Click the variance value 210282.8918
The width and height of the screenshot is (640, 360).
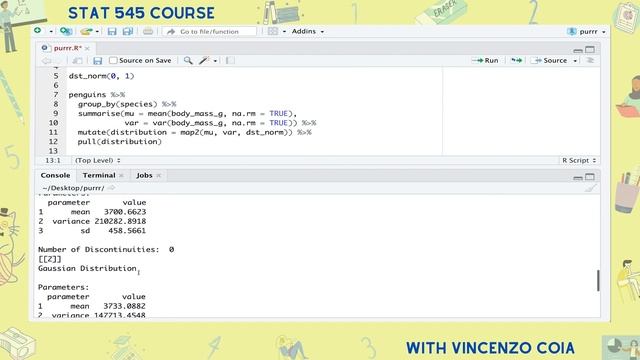point(120,221)
